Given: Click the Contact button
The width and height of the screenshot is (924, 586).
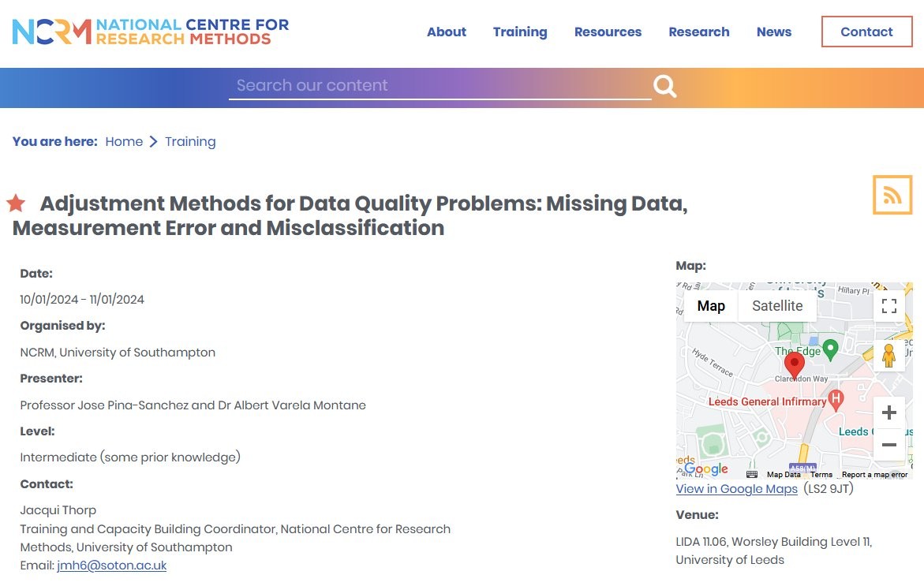Looking at the screenshot, I should coord(866,32).
